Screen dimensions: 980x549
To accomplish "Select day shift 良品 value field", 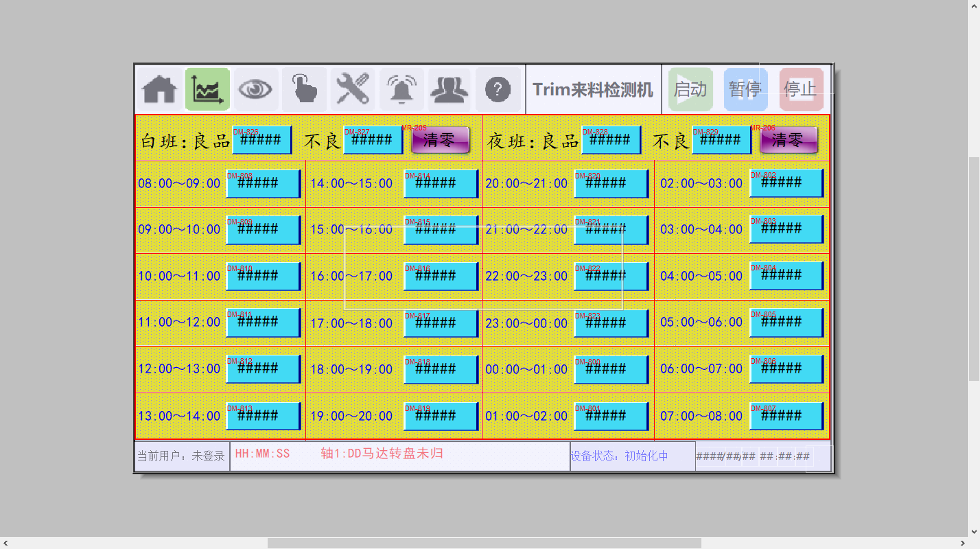I will 262,140.
